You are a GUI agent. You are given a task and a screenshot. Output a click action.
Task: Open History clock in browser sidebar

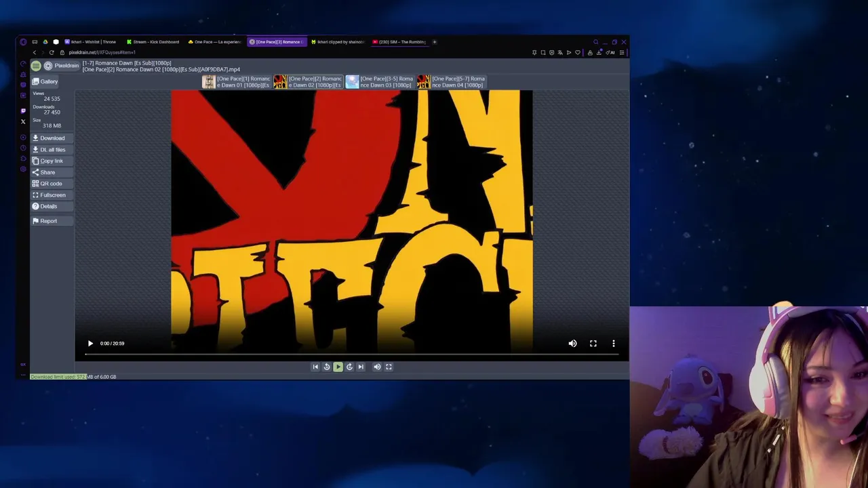point(23,148)
